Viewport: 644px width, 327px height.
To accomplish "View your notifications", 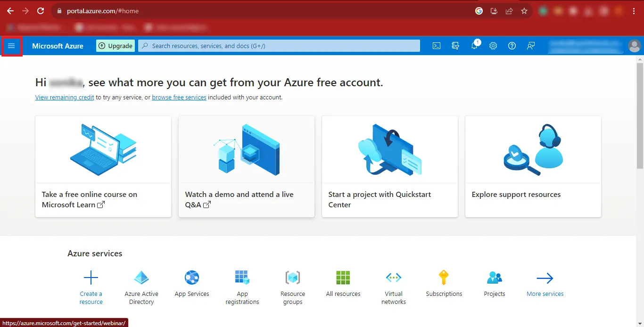I will 474,45.
